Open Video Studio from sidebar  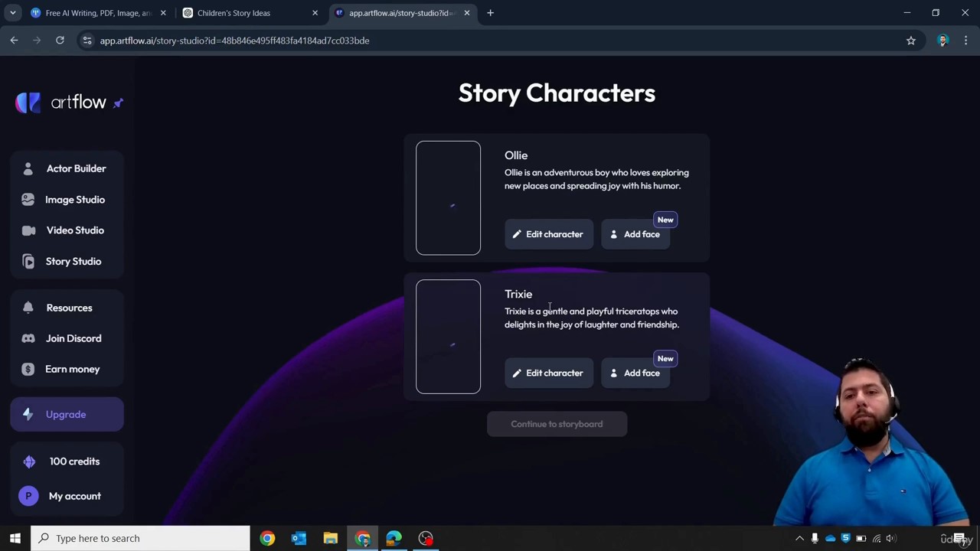point(67,230)
